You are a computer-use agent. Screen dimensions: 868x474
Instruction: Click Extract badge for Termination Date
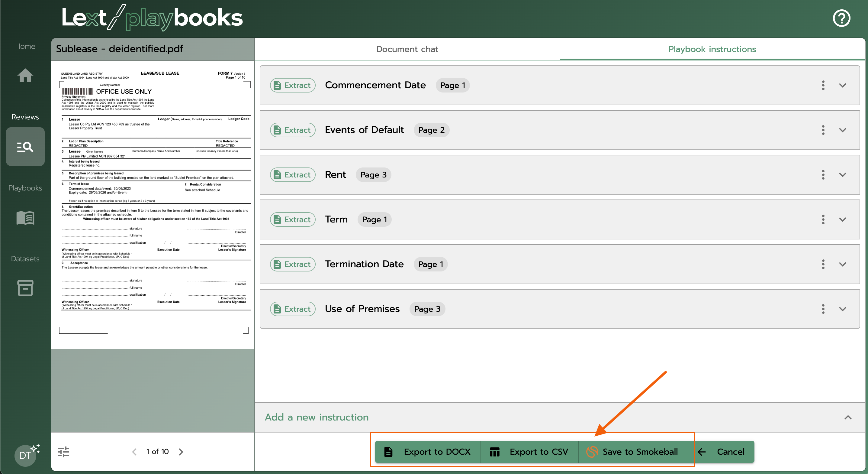[x=292, y=264]
